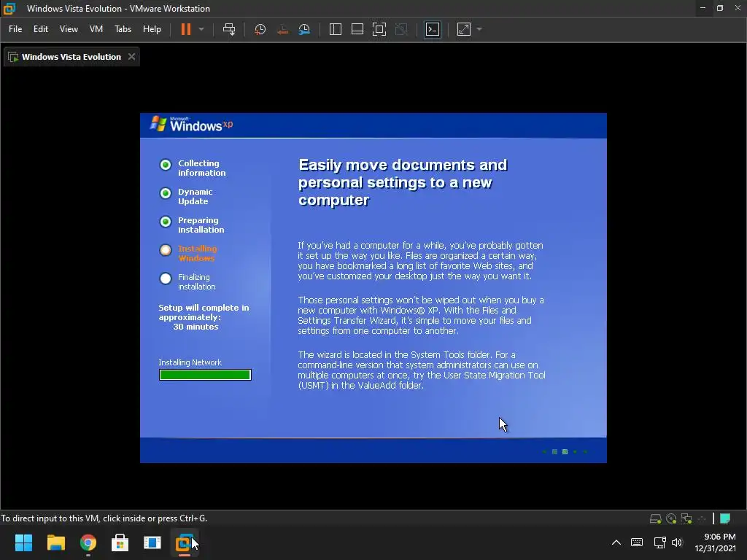
Task: Enter full screen mode
Action: [379, 29]
